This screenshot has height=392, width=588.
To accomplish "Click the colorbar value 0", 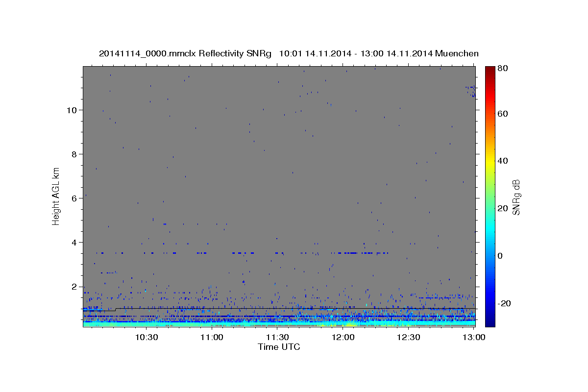I will [501, 256].
